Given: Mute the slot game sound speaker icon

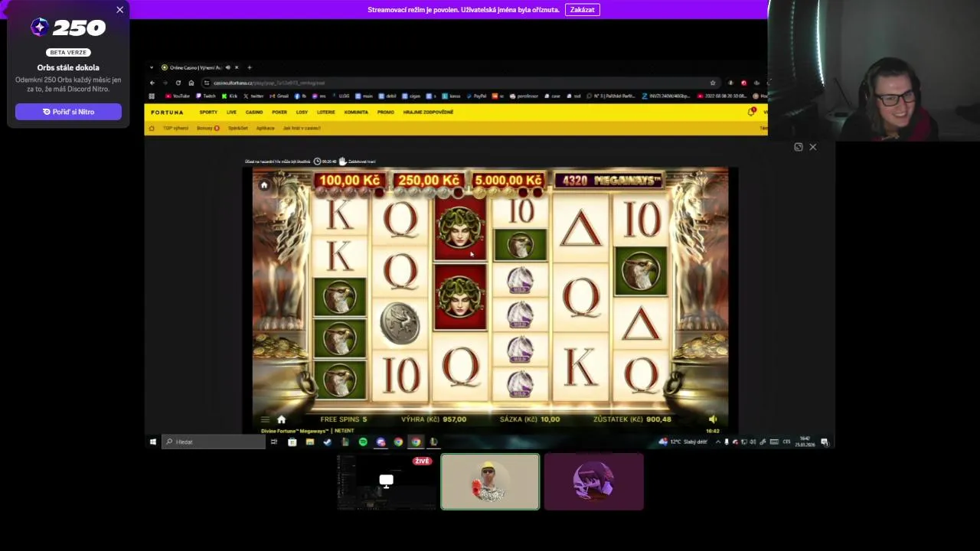Looking at the screenshot, I should 713,419.
